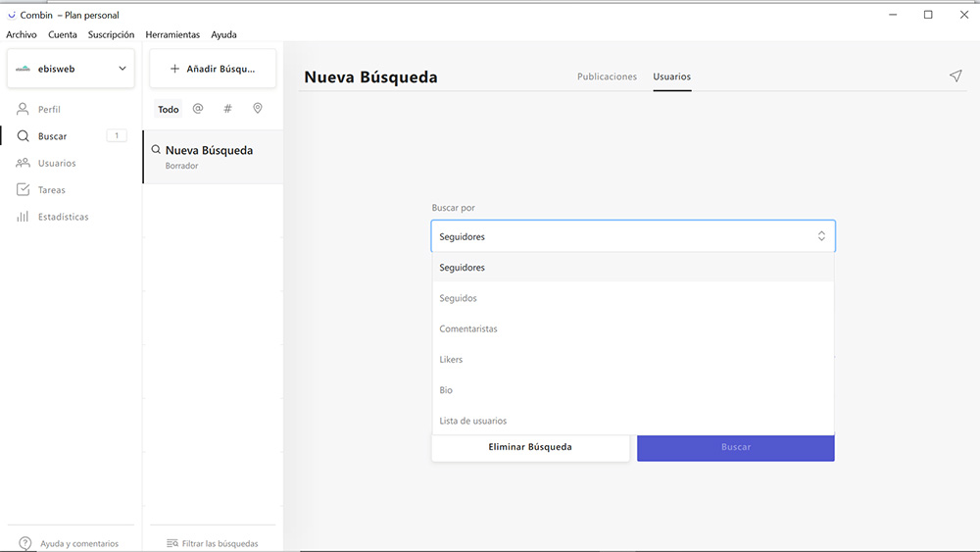
Task: Click the paper plane icon top right
Action: point(955,75)
